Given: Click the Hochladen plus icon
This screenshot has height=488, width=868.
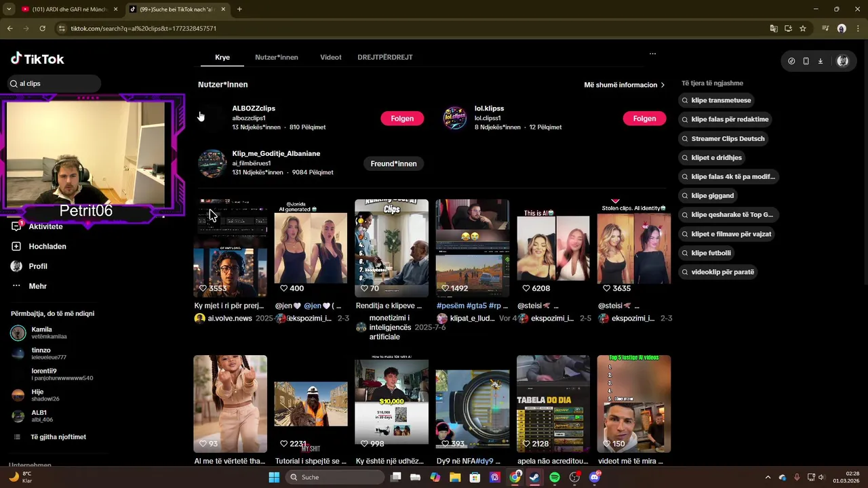Looking at the screenshot, I should point(16,246).
